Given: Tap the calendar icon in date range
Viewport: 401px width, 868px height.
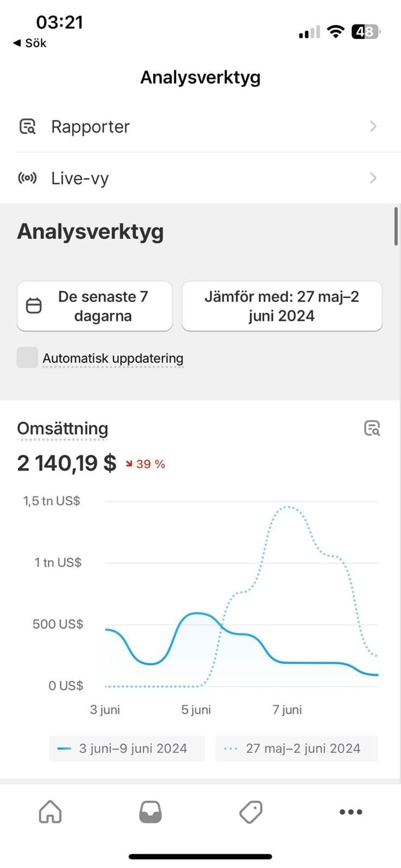Looking at the screenshot, I should pos(34,306).
